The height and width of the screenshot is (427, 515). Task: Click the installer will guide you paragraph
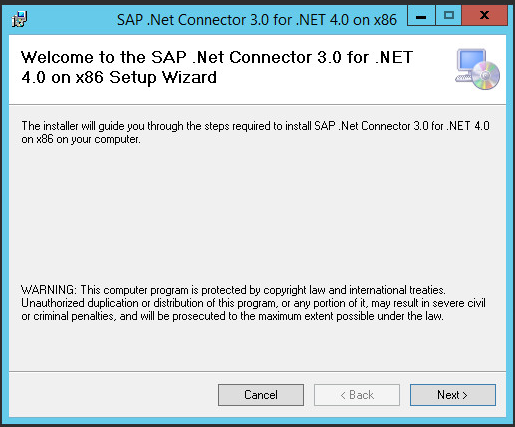coord(255,132)
